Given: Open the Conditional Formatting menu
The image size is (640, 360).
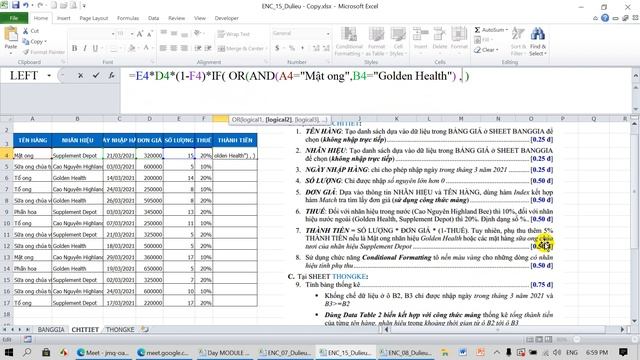Looking at the screenshot, I should 349,41.
